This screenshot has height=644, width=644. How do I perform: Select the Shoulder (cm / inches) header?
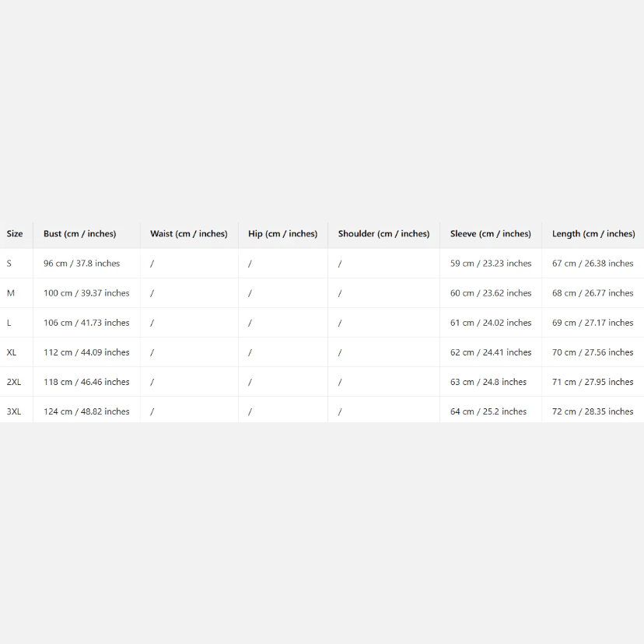[x=383, y=233]
